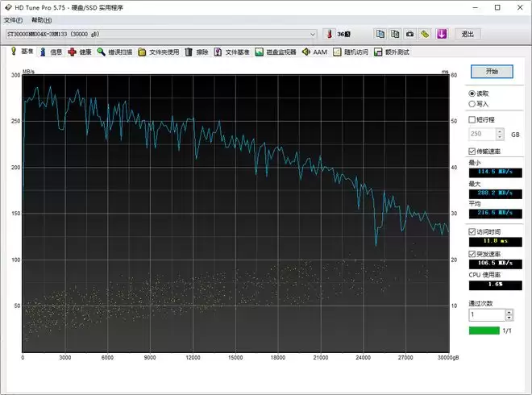Click the camera save screenshot icon

point(409,34)
